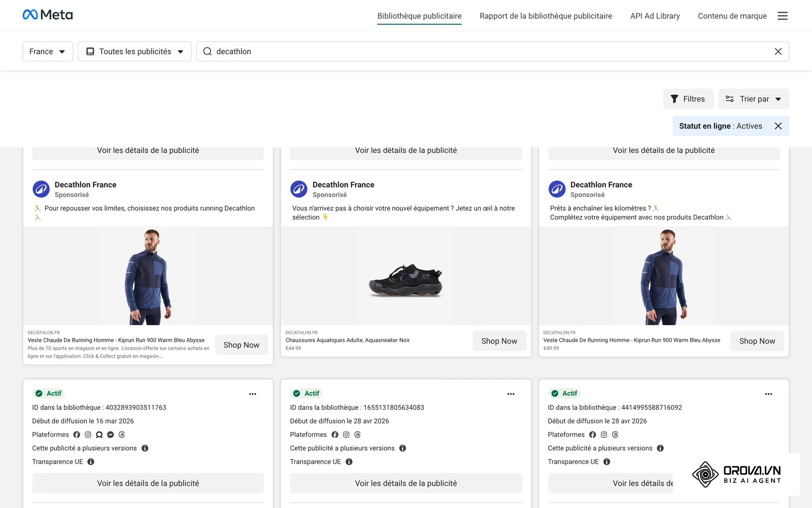Click the Meta logo

pos(48,15)
